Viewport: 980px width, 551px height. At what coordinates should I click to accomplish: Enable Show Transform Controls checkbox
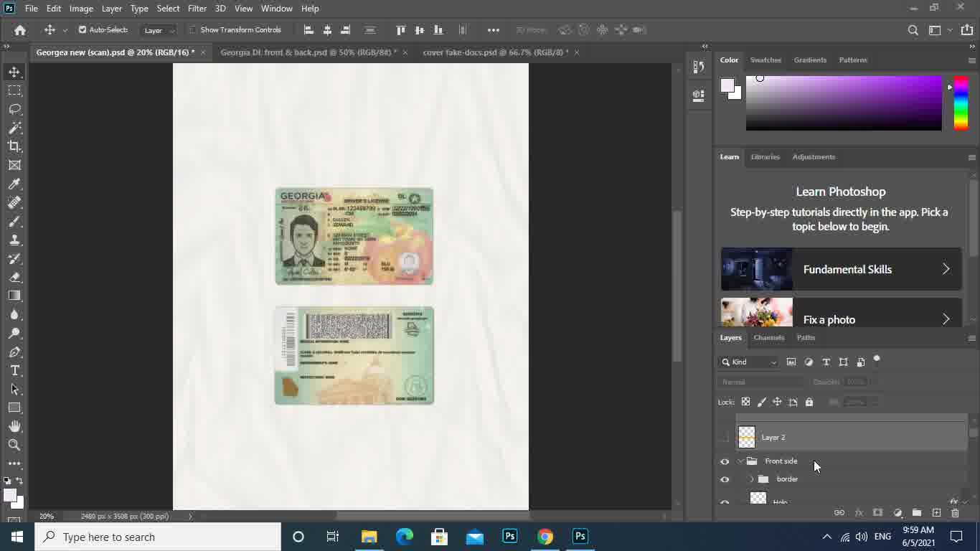[x=193, y=30]
